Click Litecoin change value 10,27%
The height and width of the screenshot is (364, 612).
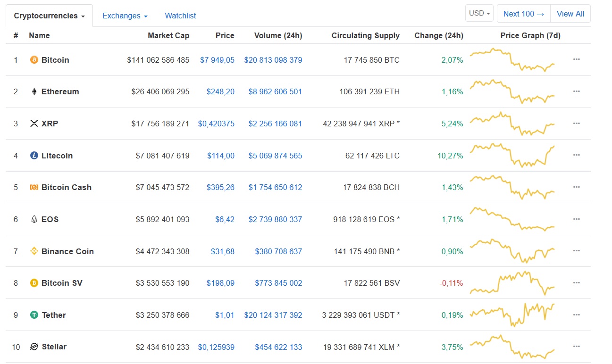click(x=450, y=156)
